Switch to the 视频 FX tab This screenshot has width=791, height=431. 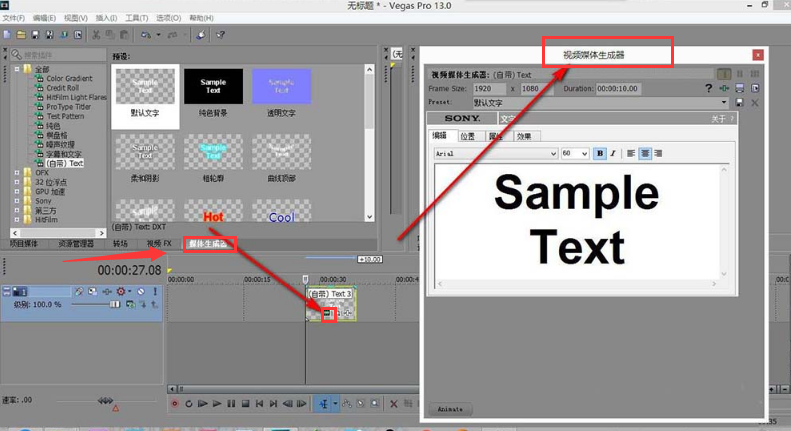[159, 244]
